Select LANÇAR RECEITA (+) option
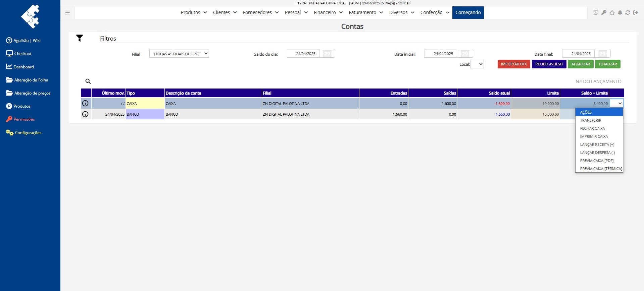 click(x=599, y=144)
